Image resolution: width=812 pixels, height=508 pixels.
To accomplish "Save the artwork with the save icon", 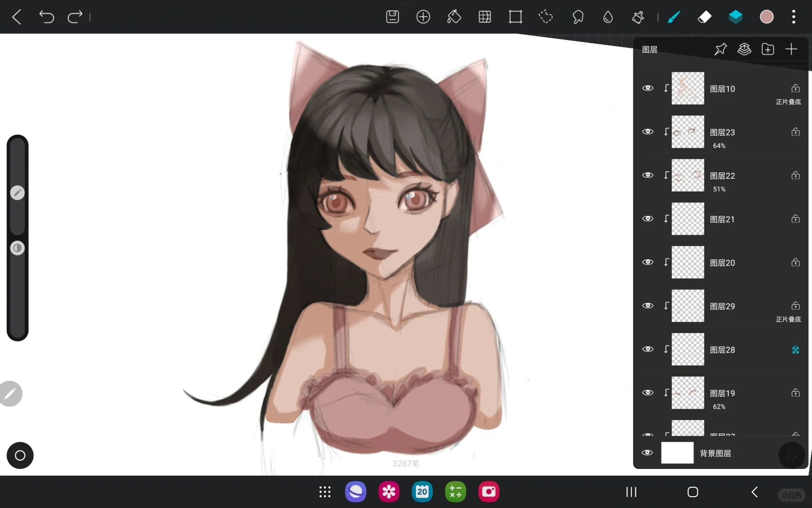I will point(392,17).
